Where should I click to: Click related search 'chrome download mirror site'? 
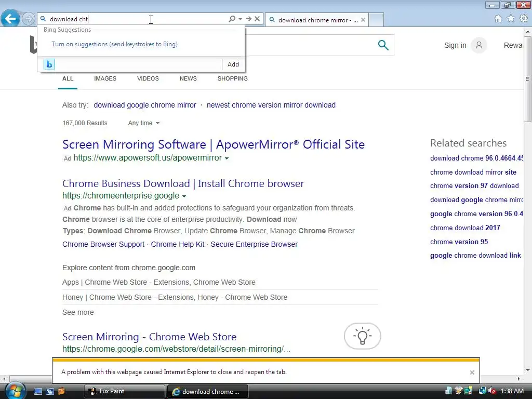click(473, 172)
